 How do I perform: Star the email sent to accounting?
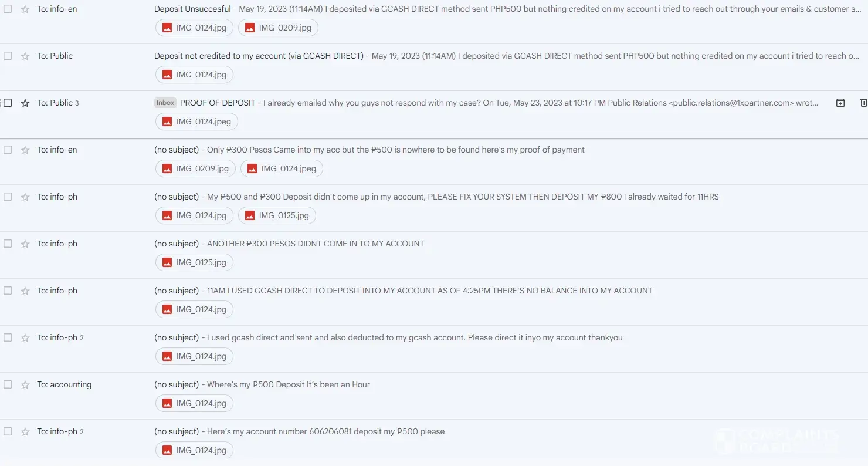(25, 384)
